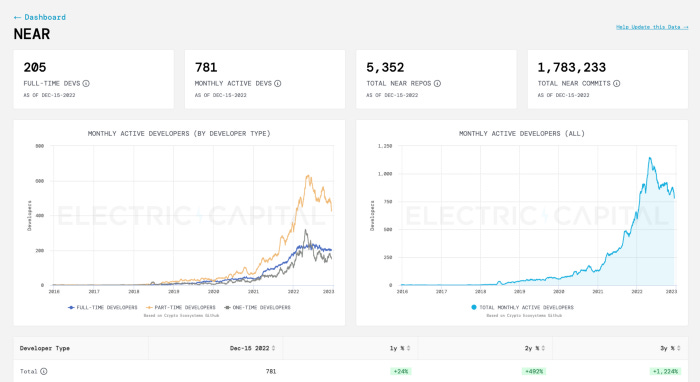Show info for Total NEAR Commits
700x382 pixels.
(617, 83)
